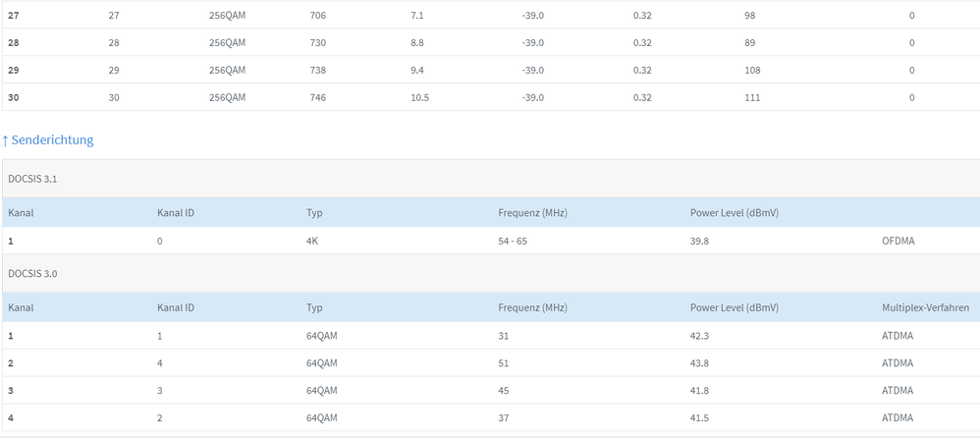Click the Frequenz (MHz) header in DOCSIS 3.1 table
Screen dimensions: 980x438
[x=532, y=213]
